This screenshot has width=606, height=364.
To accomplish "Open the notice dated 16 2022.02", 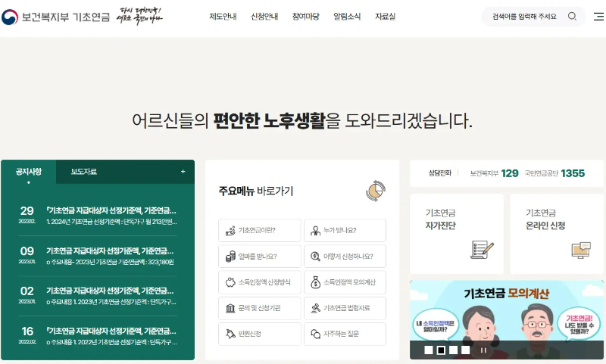I will tap(98, 336).
